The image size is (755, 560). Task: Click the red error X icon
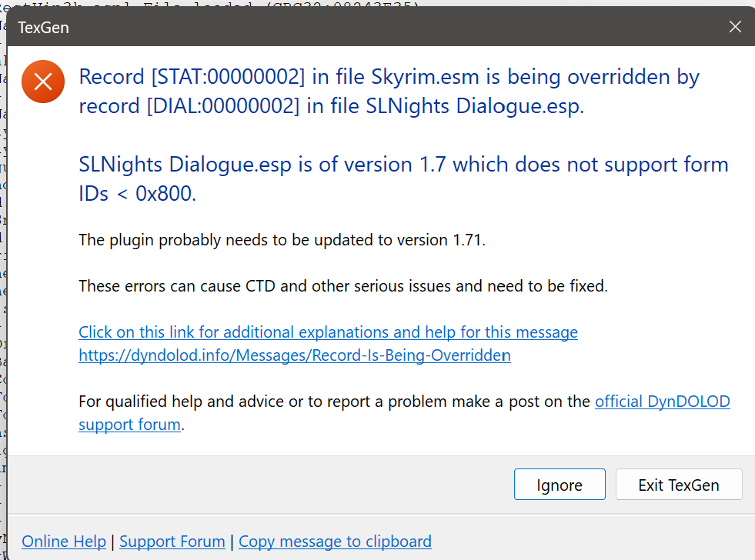click(x=43, y=82)
